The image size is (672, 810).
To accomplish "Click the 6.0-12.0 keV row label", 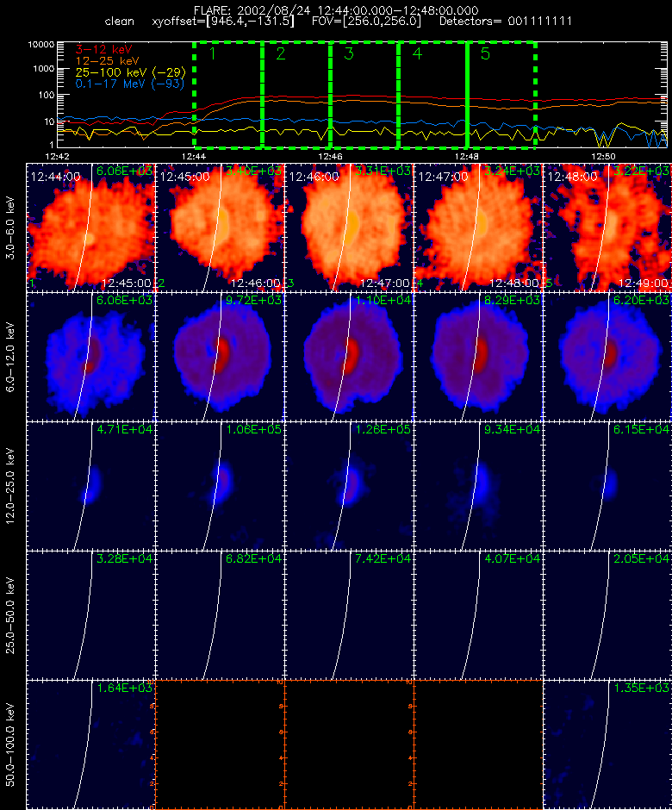I will point(10,357).
